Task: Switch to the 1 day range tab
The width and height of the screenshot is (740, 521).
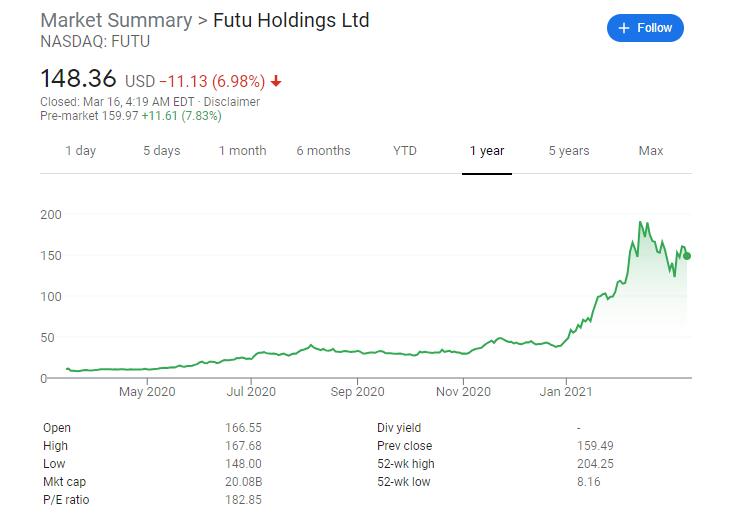Action: 81,151
